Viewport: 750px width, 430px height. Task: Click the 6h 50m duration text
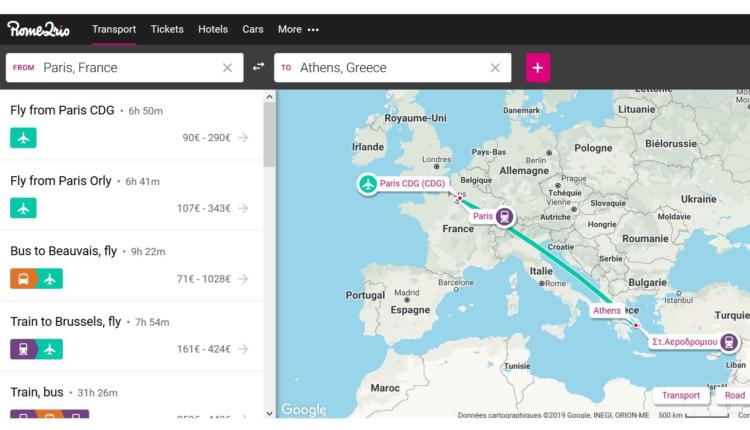click(x=145, y=111)
